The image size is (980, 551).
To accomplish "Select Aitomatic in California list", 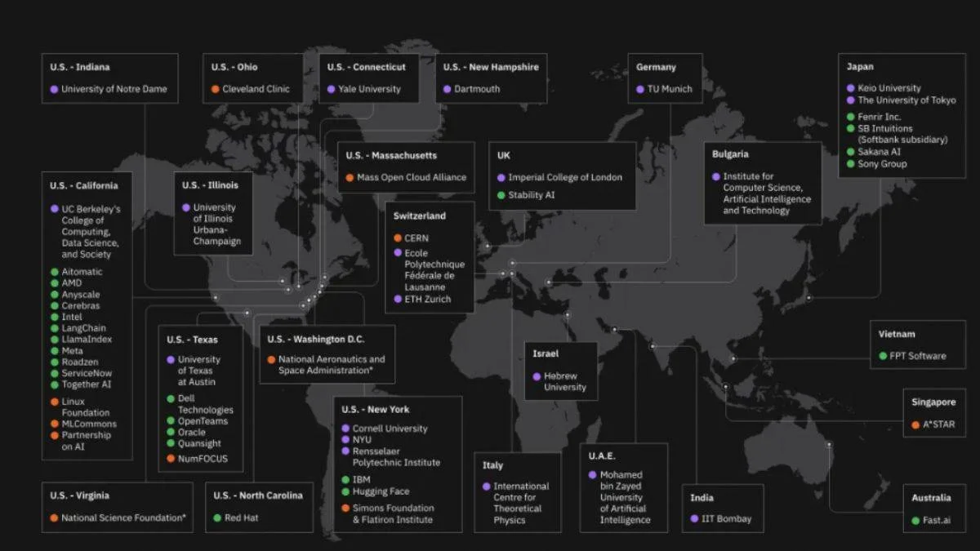I will pos(77,272).
